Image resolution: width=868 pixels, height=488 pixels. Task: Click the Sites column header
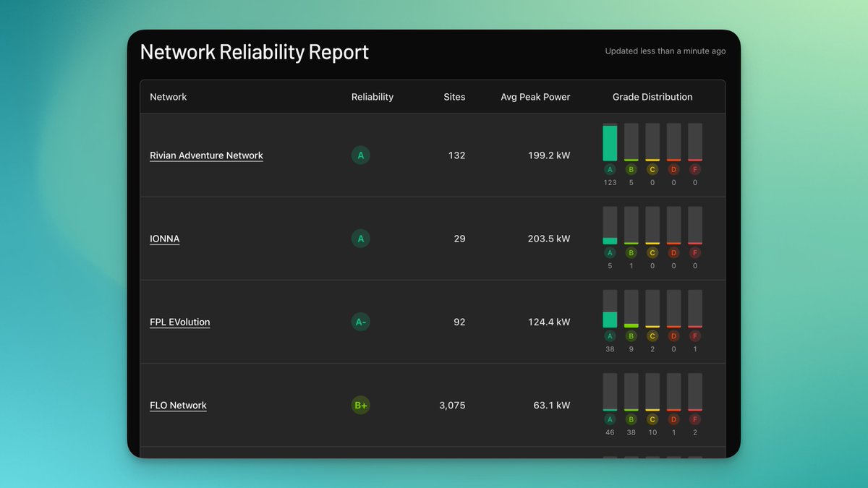(x=454, y=97)
